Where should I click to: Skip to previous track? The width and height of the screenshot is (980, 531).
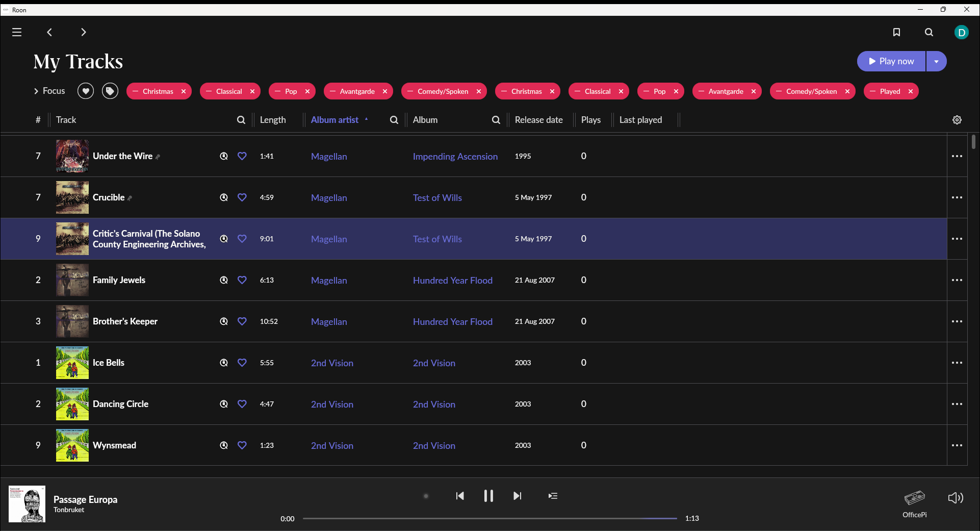click(x=460, y=496)
